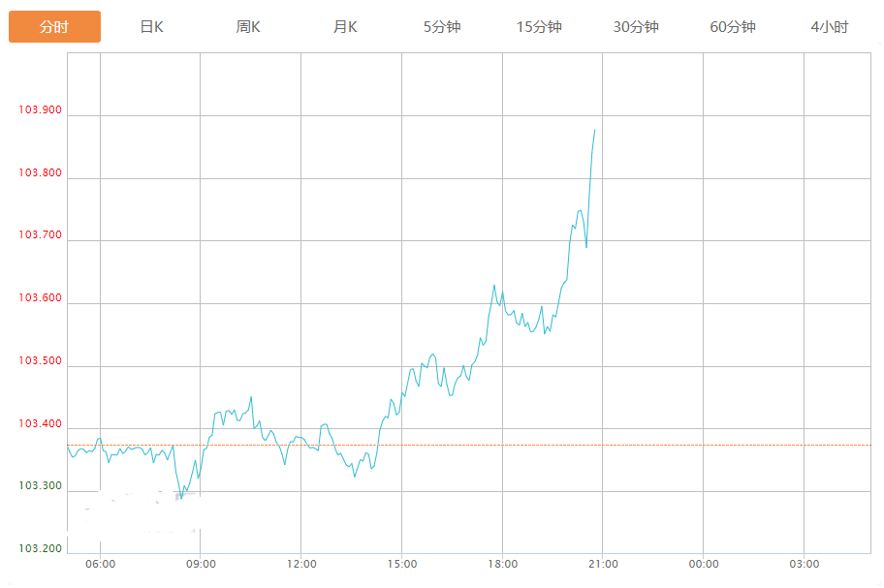
Task: Select the 分时 tab
Action: 54,27
